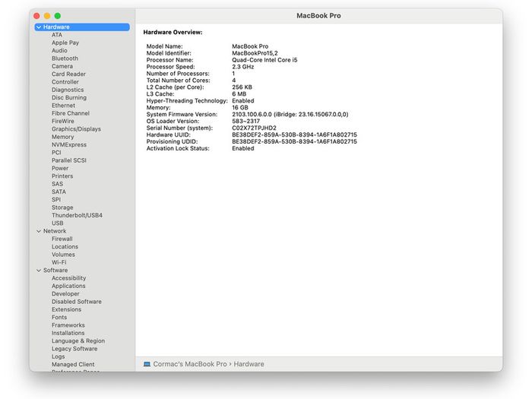The height and width of the screenshot is (399, 532).
Task: Click the Memory value 16 GB
Action: pyautogui.click(x=240, y=108)
